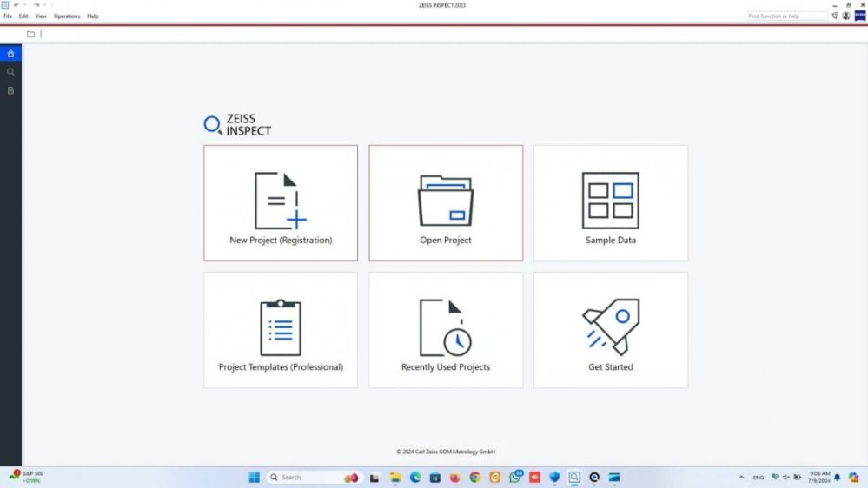Expand the undo history dropdown arrow
Screen dimensions: 868x488
coord(24,5)
